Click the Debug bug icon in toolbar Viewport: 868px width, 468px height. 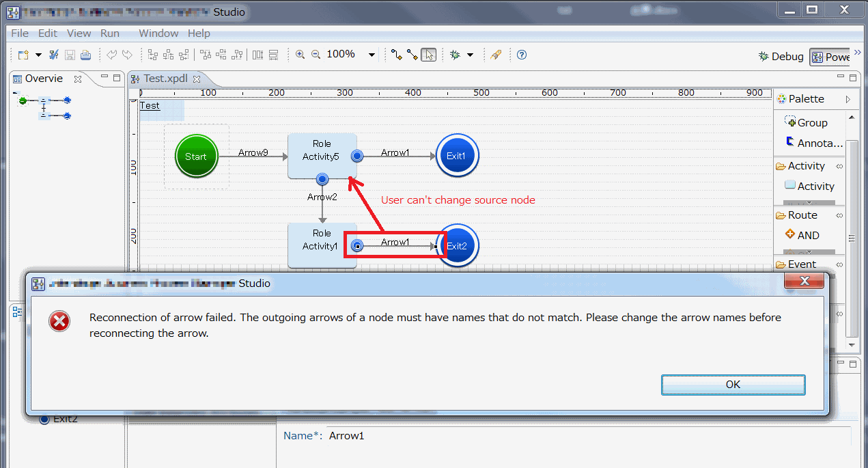pyautogui.click(x=455, y=55)
